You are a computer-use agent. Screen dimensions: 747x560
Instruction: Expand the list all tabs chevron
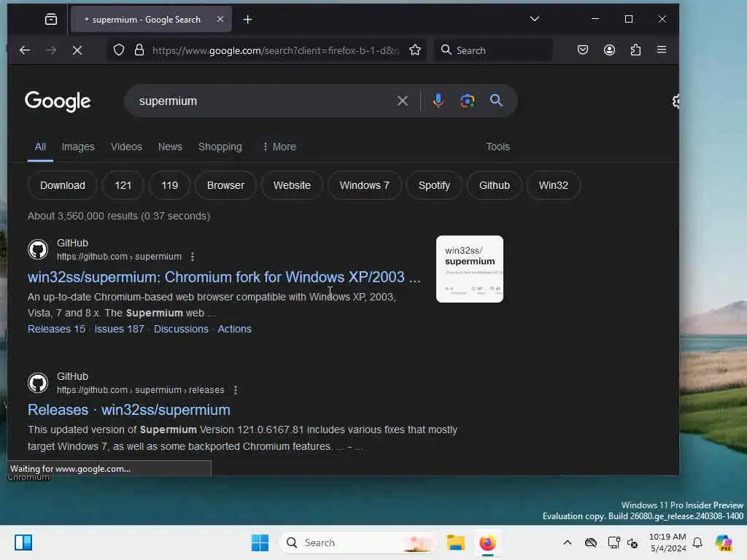(535, 19)
